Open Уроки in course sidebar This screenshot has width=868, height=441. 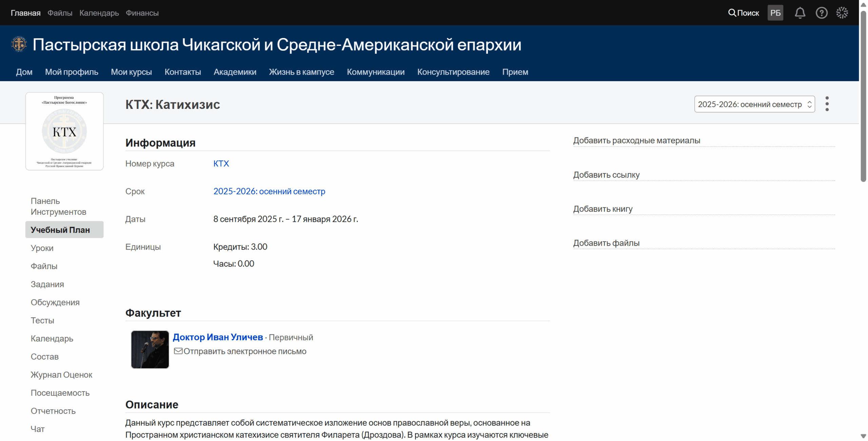tap(42, 248)
